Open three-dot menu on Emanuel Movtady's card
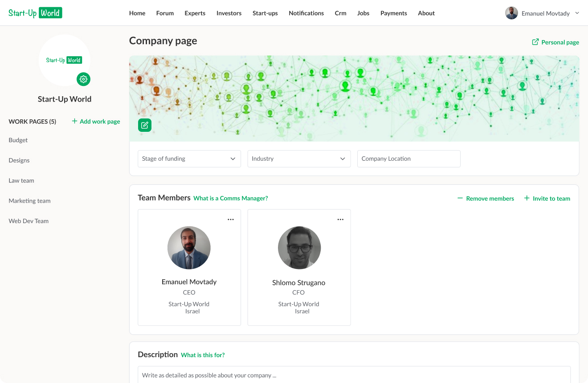588x383 pixels. point(231,220)
